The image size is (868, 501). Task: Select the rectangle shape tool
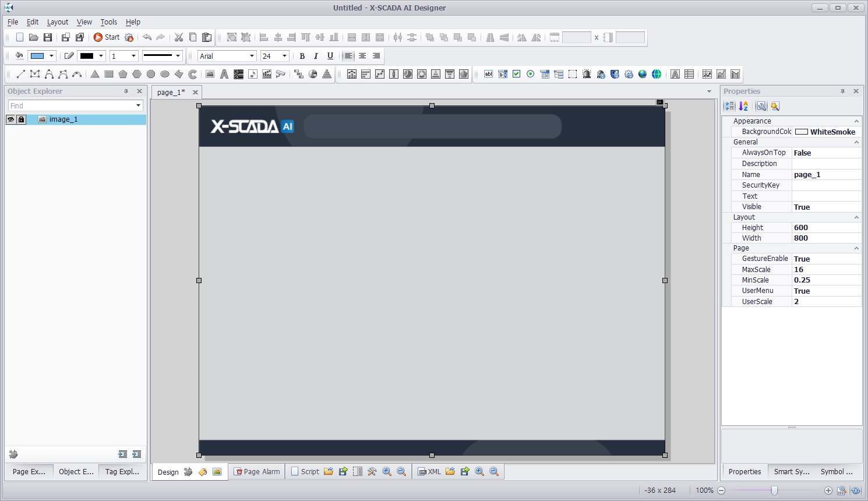[109, 74]
